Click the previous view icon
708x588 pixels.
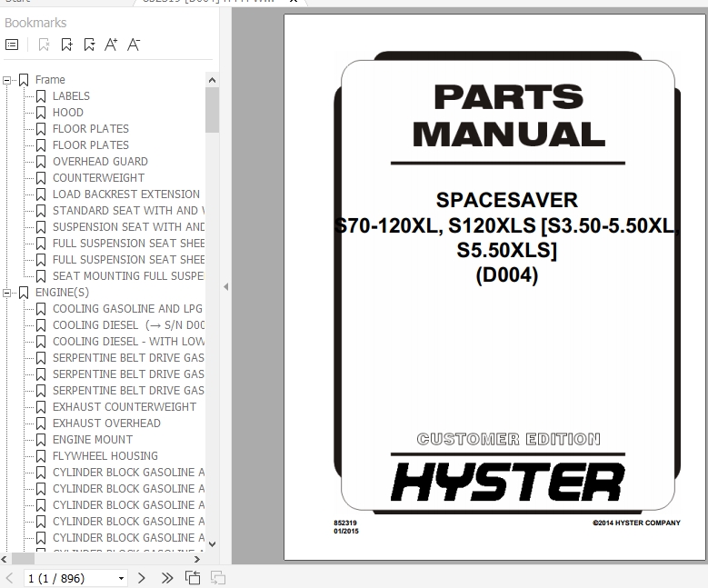[193, 578]
